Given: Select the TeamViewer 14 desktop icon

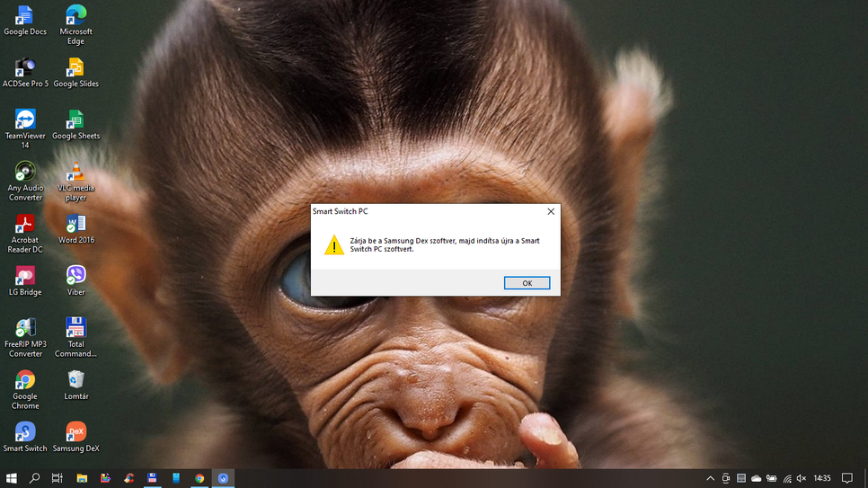Looking at the screenshot, I should click(x=25, y=129).
